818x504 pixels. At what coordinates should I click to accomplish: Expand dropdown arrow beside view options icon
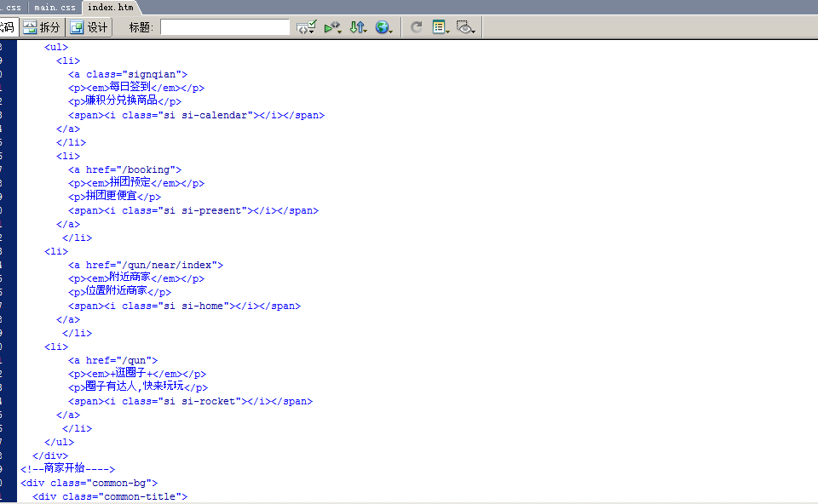tap(448, 30)
